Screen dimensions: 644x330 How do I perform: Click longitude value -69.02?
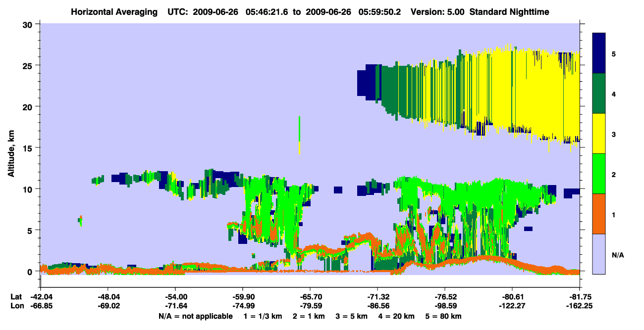[107, 306]
